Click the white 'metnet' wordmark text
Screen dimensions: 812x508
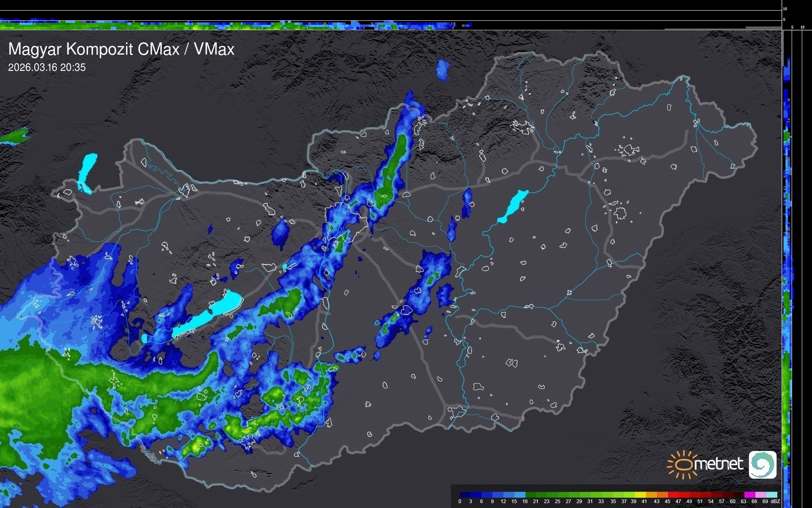tap(718, 464)
